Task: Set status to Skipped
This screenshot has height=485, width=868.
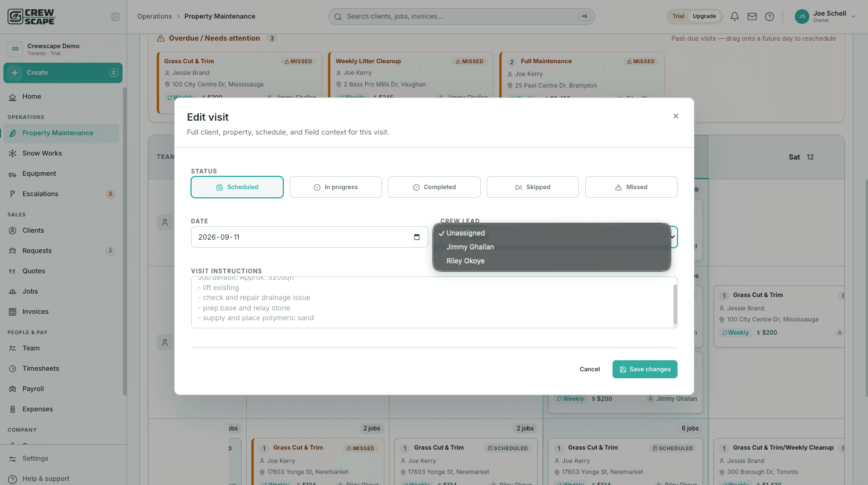Action: (x=532, y=187)
